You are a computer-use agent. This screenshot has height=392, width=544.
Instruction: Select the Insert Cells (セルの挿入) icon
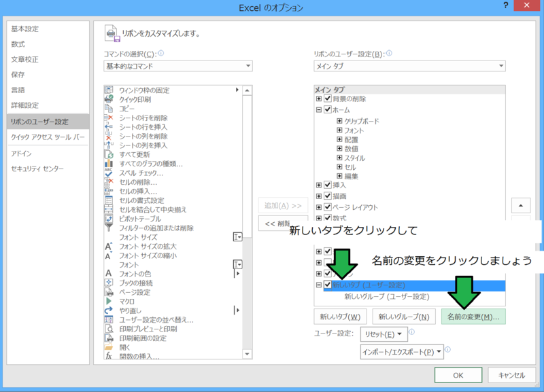pos(109,191)
